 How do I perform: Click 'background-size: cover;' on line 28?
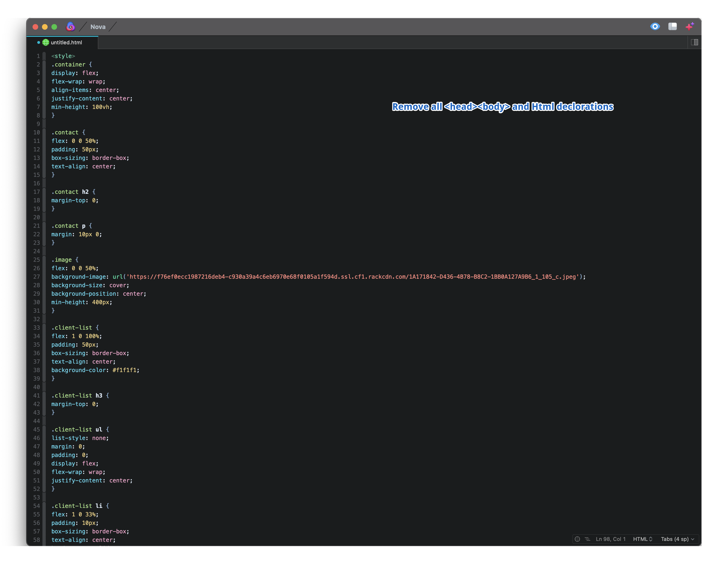click(x=90, y=285)
